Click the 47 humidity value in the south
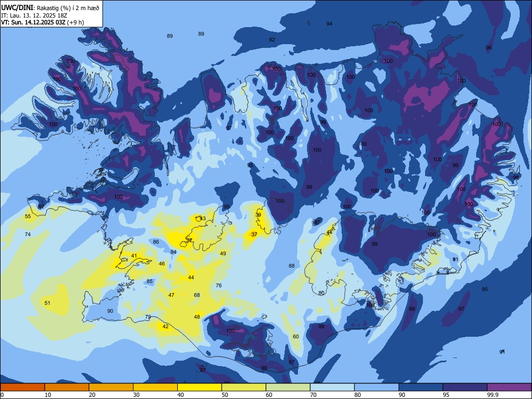 (x=171, y=295)
